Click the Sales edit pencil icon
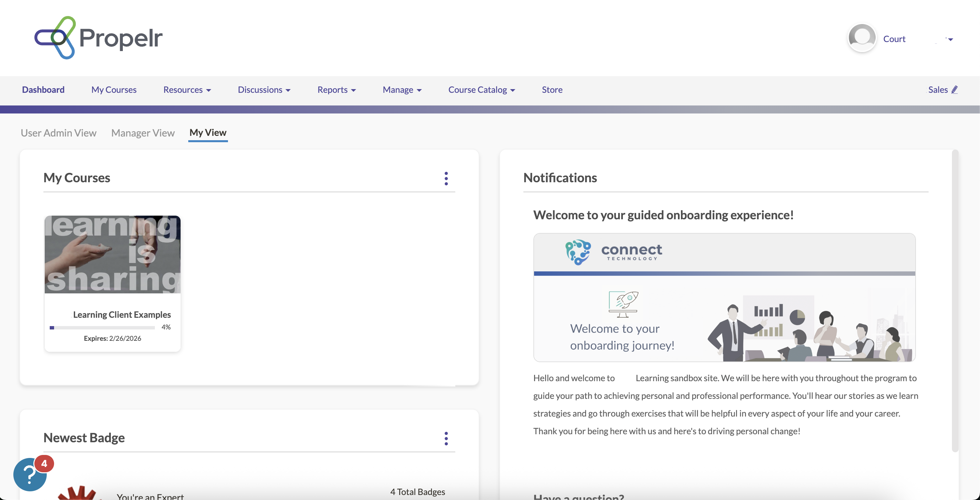 tap(955, 89)
